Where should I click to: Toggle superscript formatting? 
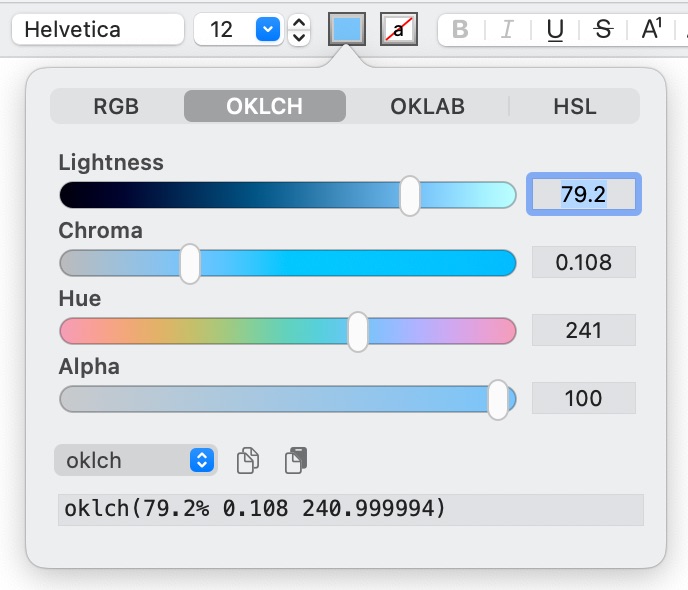651,30
